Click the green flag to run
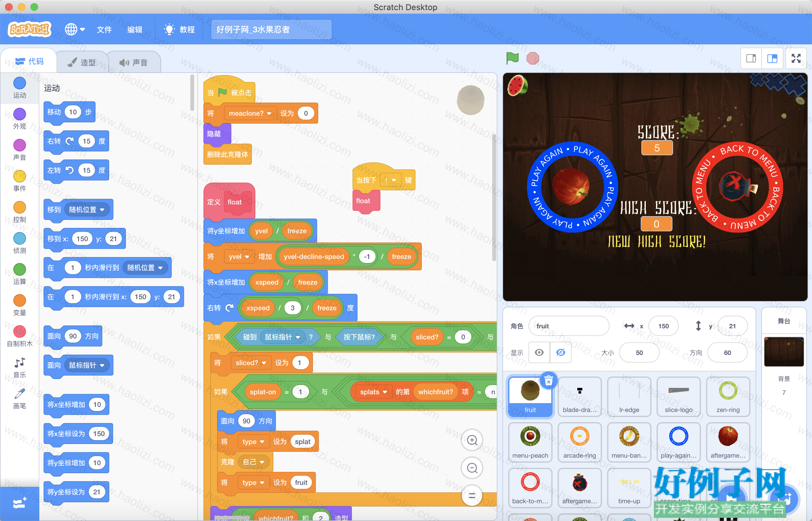Viewport: 812px width, 521px height. click(512, 58)
